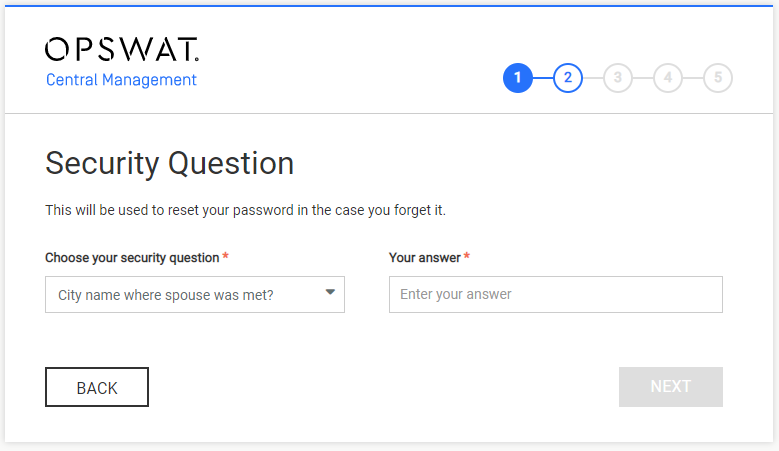Click the Security Question heading
The height and width of the screenshot is (451, 779).
point(169,164)
